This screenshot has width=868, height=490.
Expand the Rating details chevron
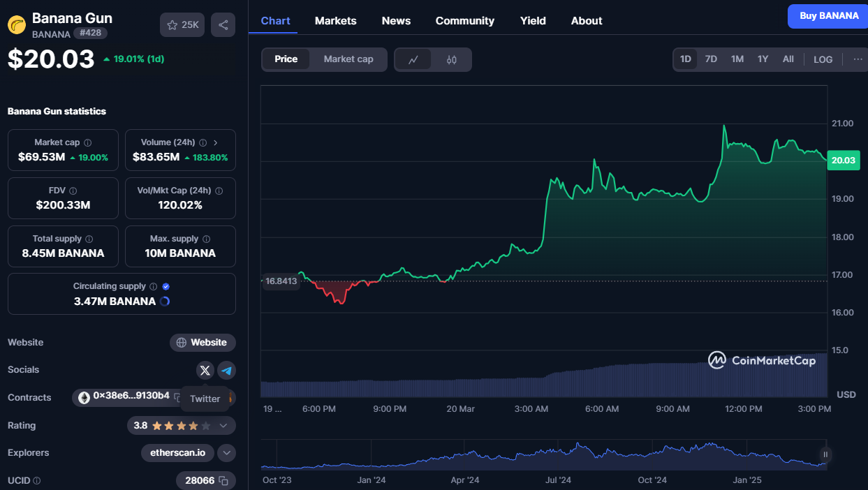pyautogui.click(x=223, y=425)
